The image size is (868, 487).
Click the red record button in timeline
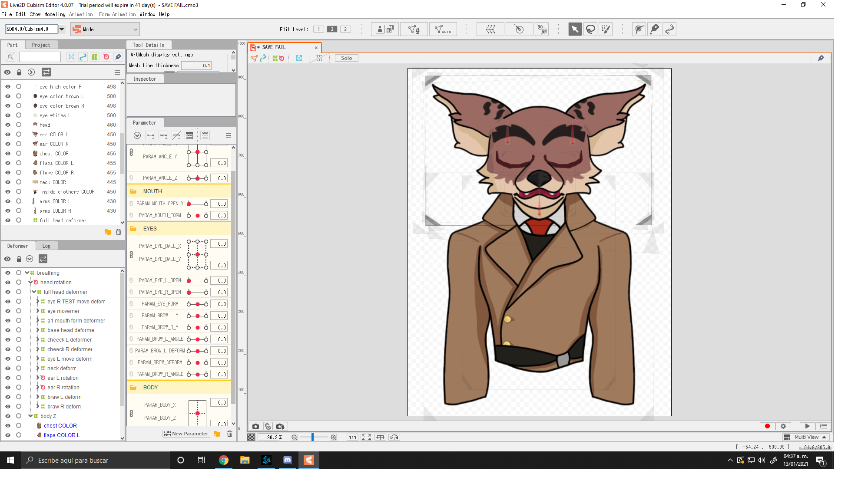(x=768, y=426)
